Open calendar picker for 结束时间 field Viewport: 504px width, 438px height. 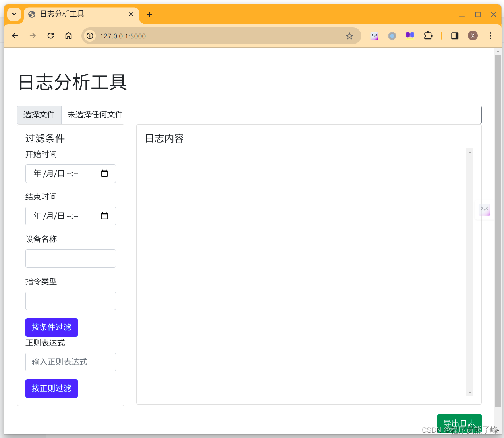tap(104, 216)
